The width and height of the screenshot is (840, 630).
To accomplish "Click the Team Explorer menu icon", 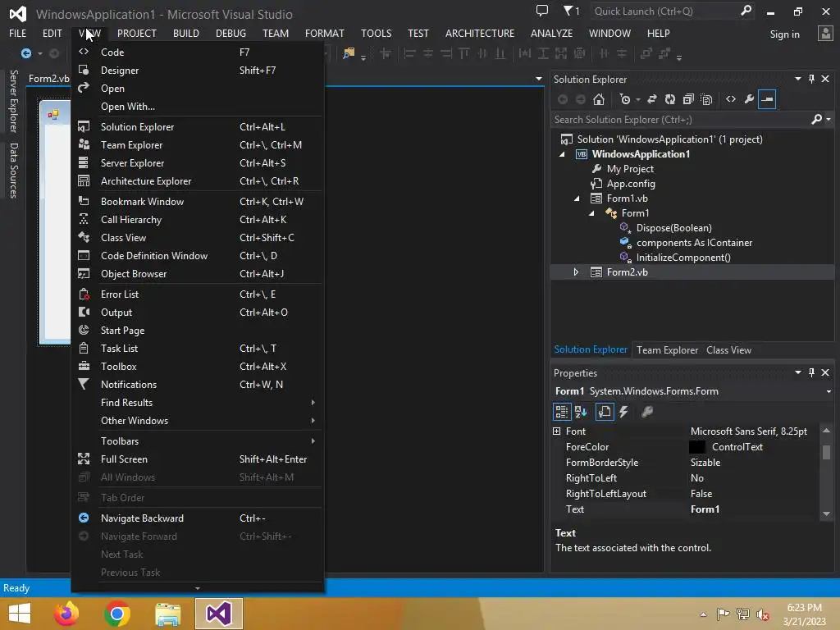I will tap(84, 144).
